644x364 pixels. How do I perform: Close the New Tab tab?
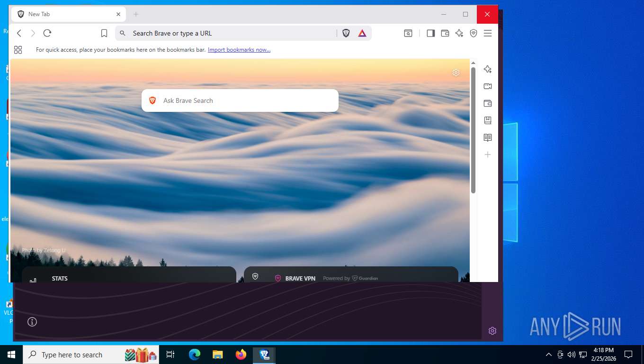[x=118, y=14]
